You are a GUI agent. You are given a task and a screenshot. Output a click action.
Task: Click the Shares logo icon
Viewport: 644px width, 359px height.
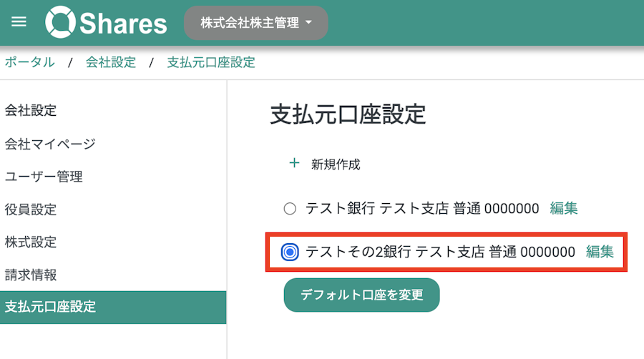pos(60,22)
